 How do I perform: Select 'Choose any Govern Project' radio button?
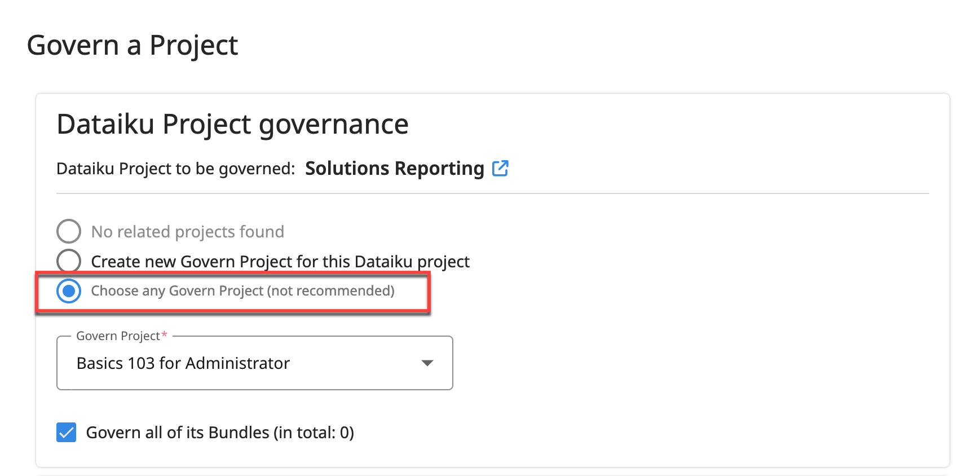[x=69, y=291]
